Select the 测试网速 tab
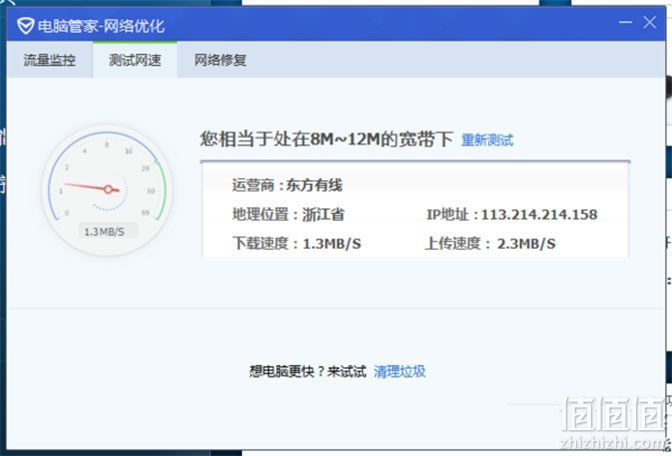672x456 pixels. [135, 60]
